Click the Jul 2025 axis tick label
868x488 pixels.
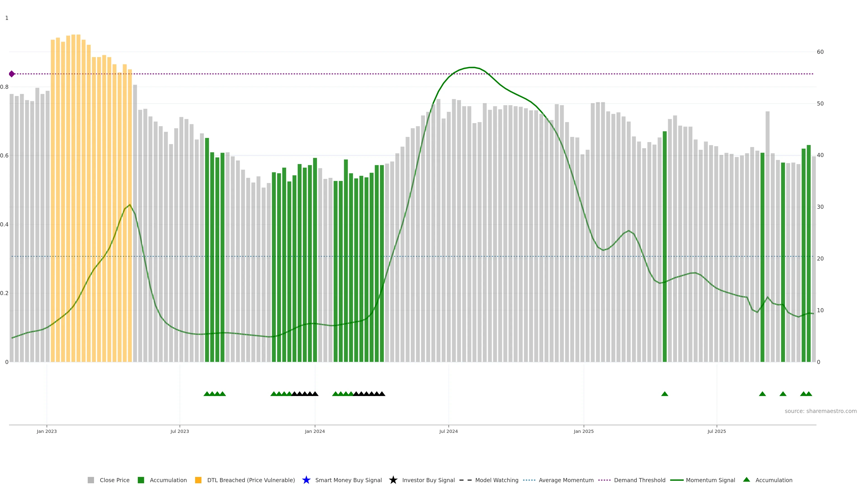(717, 431)
